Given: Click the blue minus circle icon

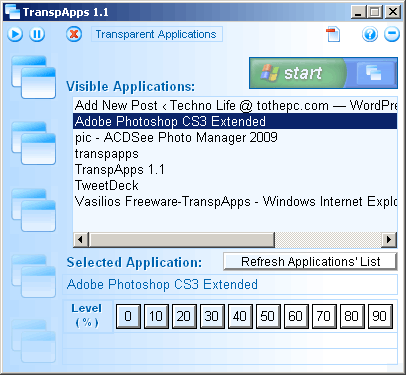Looking at the screenshot, I should point(392,34).
